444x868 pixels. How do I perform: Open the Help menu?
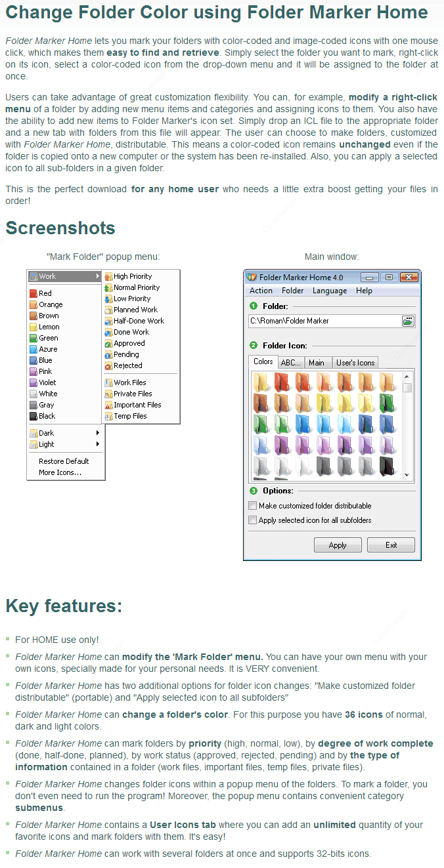click(x=364, y=291)
